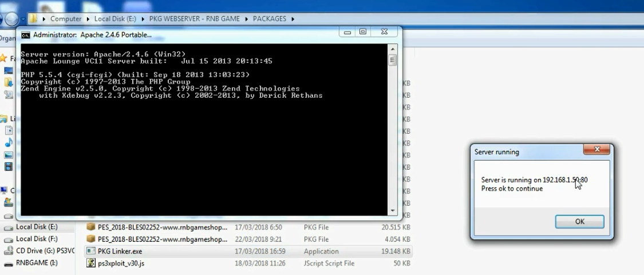Click OK in the Server running dialog
644x275 pixels.
(579, 222)
